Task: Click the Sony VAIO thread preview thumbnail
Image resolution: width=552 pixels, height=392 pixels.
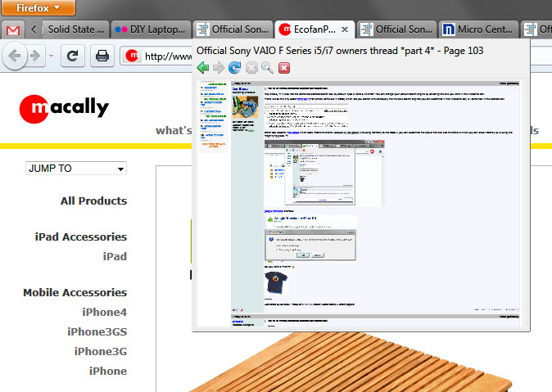Action: point(359,204)
